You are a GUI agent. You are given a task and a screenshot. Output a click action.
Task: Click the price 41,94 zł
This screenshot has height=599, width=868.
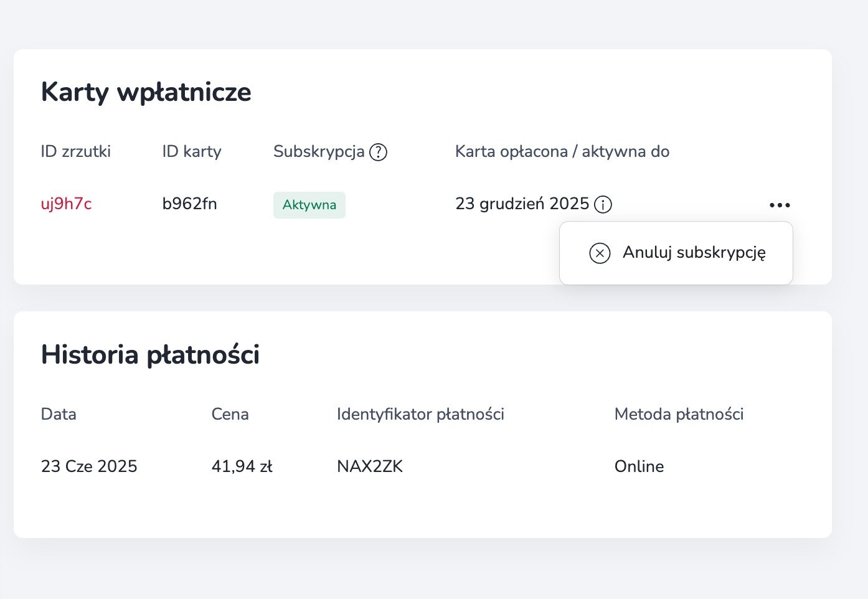click(x=242, y=466)
